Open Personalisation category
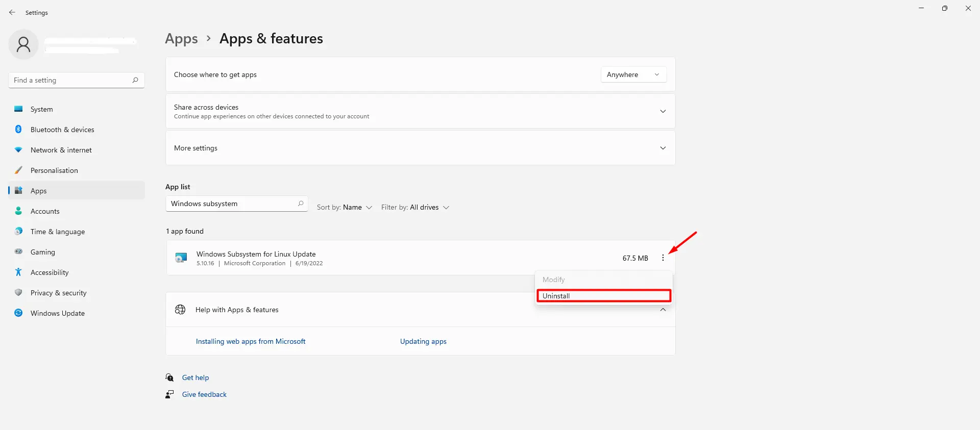980x430 pixels. [77, 170]
